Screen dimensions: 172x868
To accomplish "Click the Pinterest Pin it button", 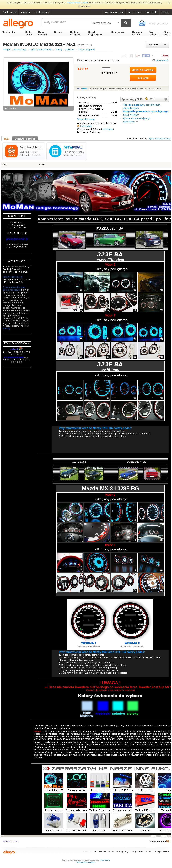I will click(x=165, y=56).
